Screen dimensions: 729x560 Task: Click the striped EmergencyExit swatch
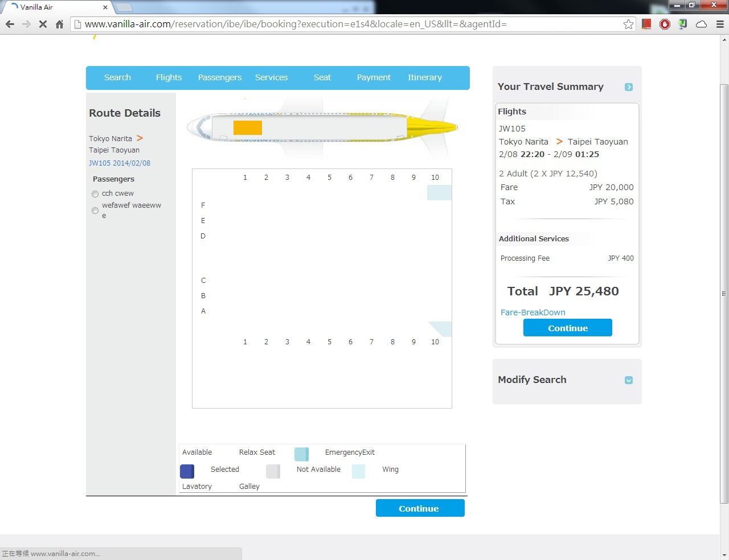coord(301,454)
